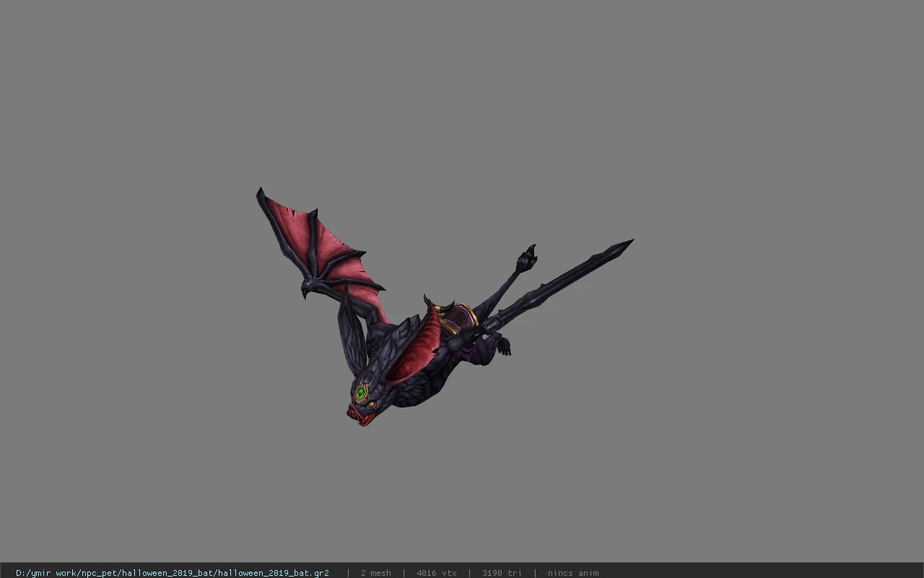Click the '3190 tri' triangle count entry
Image resolution: width=924 pixels, height=578 pixels.
[502, 573]
